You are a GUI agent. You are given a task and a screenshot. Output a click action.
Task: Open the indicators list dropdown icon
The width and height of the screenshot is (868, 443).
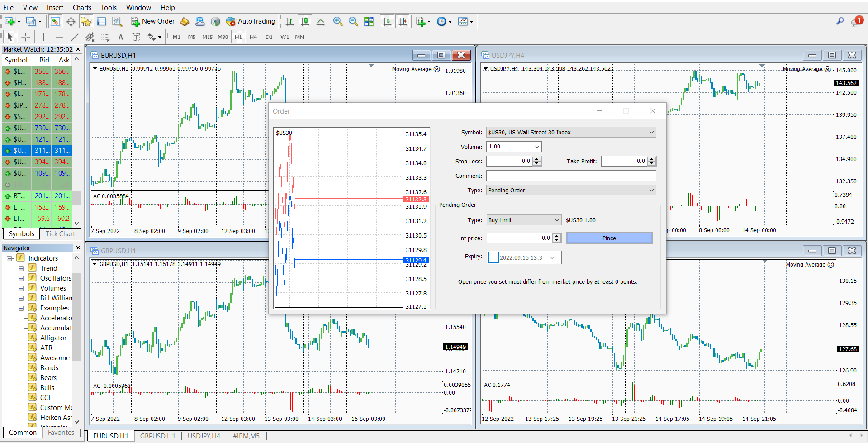coord(423,21)
